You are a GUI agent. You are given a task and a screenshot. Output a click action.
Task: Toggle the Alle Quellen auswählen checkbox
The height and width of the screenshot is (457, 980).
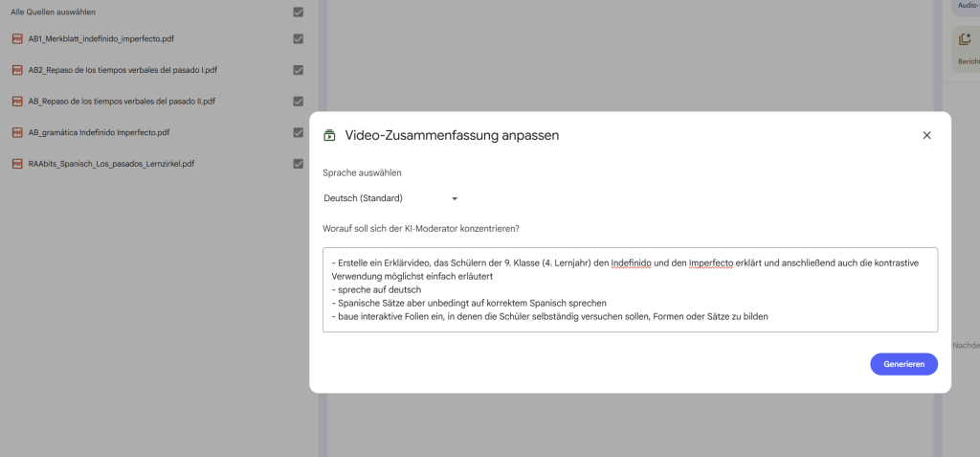point(299,11)
